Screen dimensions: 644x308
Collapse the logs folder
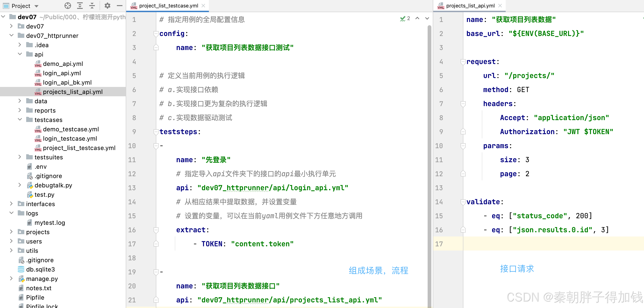11,213
